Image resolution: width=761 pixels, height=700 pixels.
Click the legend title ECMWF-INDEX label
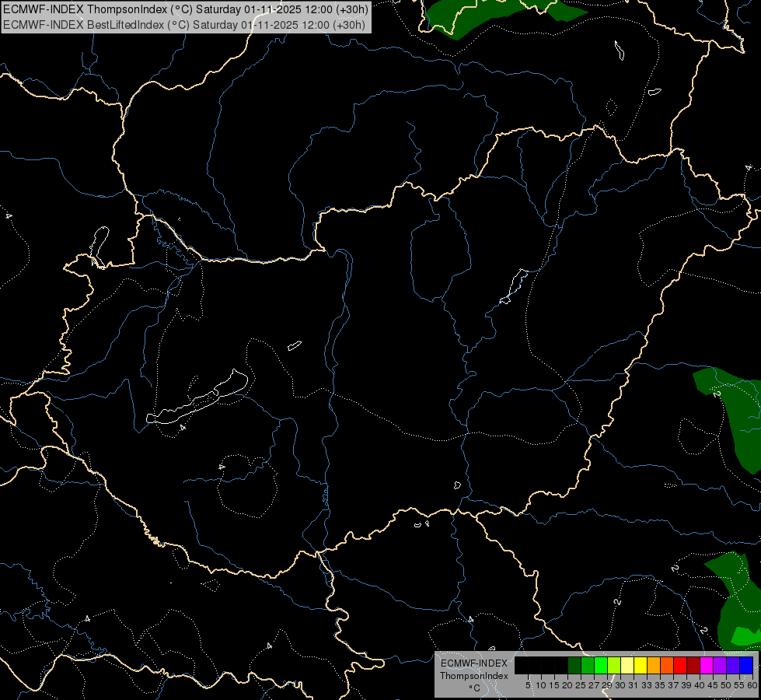point(474,663)
